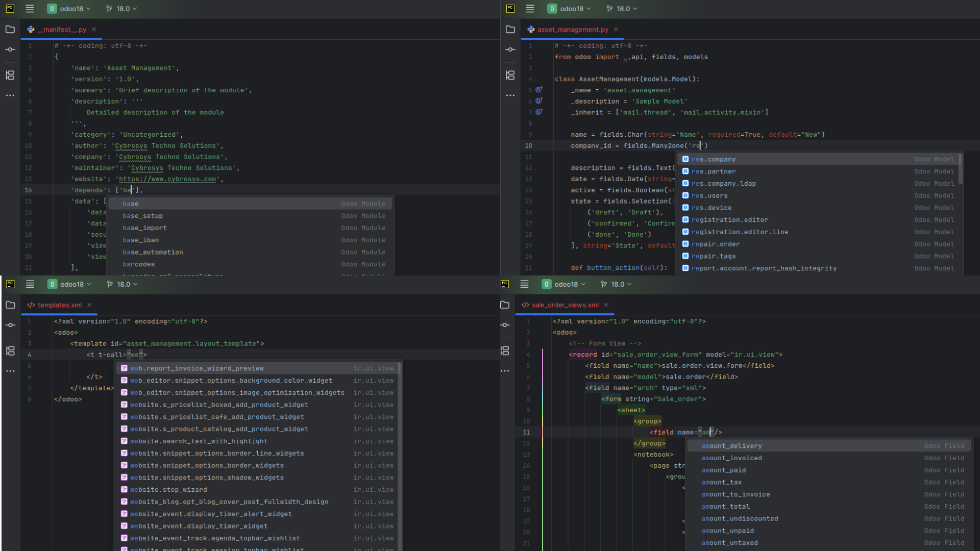Screen dimensions: 980x551
Task: Open main menu in manifest.py window
Action: click(x=30, y=9)
